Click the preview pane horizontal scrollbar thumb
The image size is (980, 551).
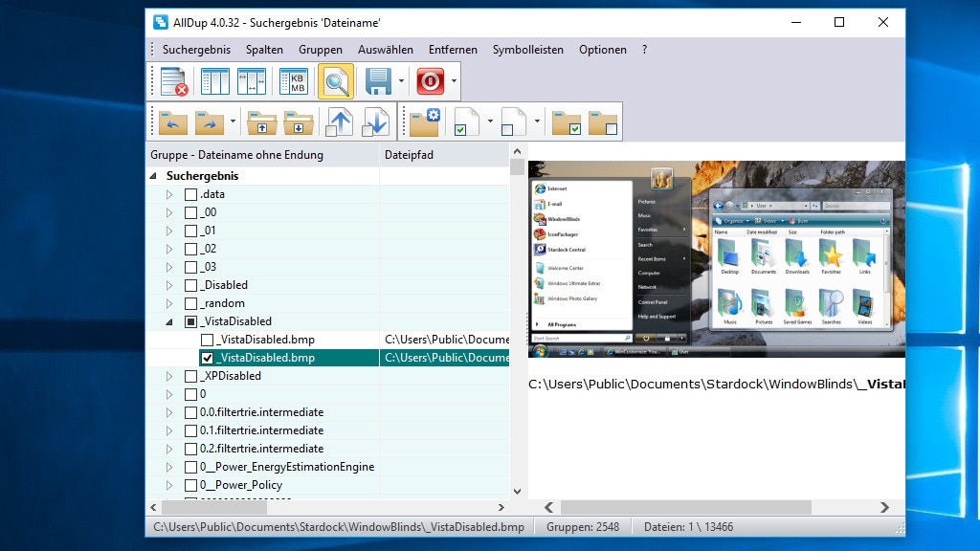(x=685, y=508)
